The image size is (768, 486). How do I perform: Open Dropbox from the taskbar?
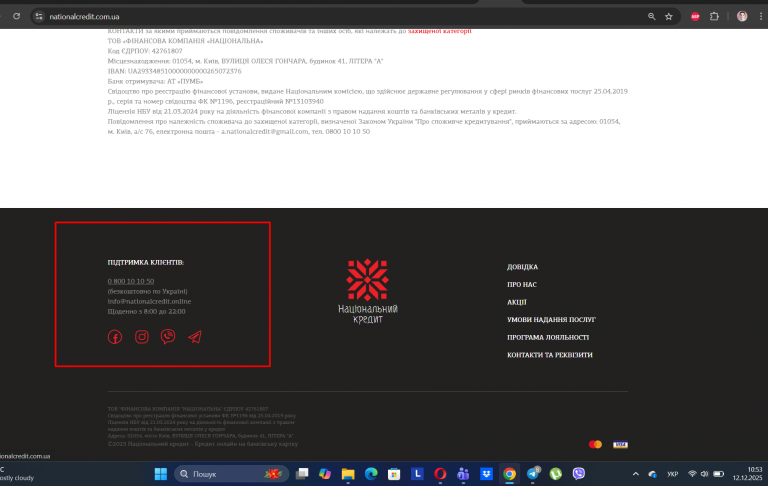pos(486,474)
